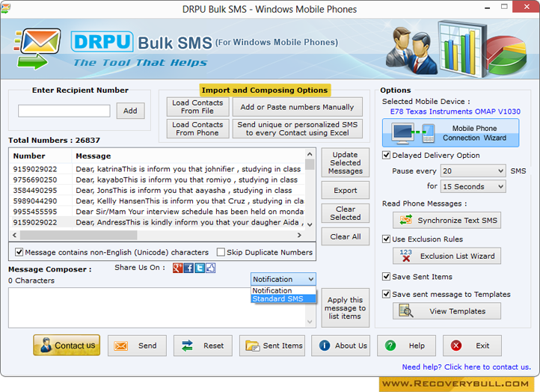Click the Reset arrows icon
The height and width of the screenshot is (392, 540).
[x=187, y=346]
